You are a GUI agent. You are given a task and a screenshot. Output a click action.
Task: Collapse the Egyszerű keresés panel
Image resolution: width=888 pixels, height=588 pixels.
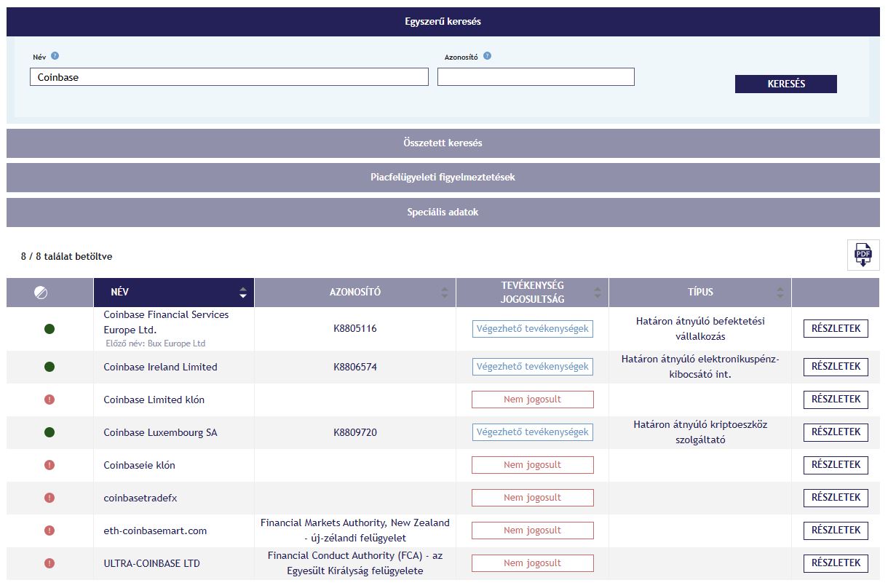[443, 22]
